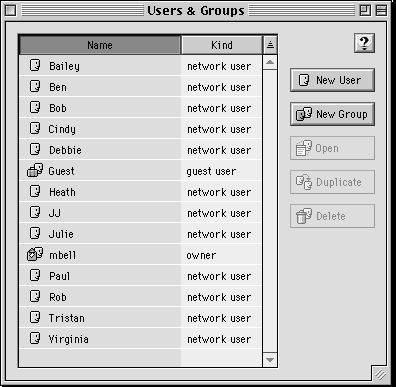
Task: Click Virginia's user icon in list
Action: pos(35,338)
